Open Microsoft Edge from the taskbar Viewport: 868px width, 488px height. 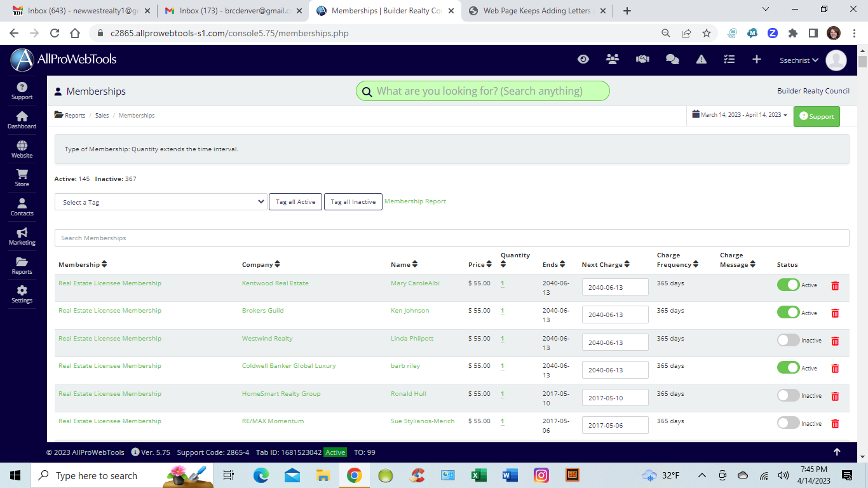coord(261,475)
